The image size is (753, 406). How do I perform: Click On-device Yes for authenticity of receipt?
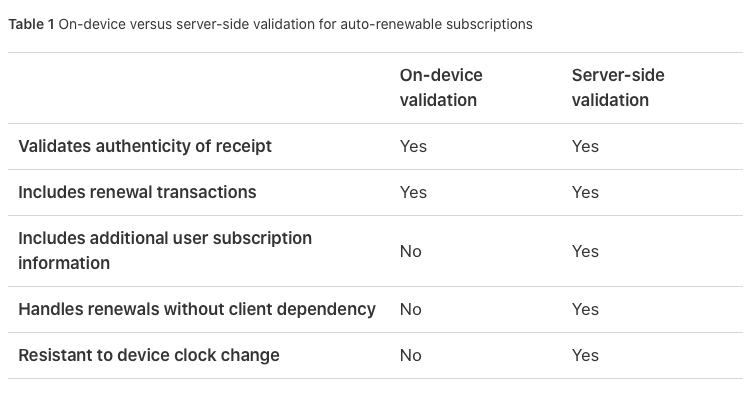413,146
